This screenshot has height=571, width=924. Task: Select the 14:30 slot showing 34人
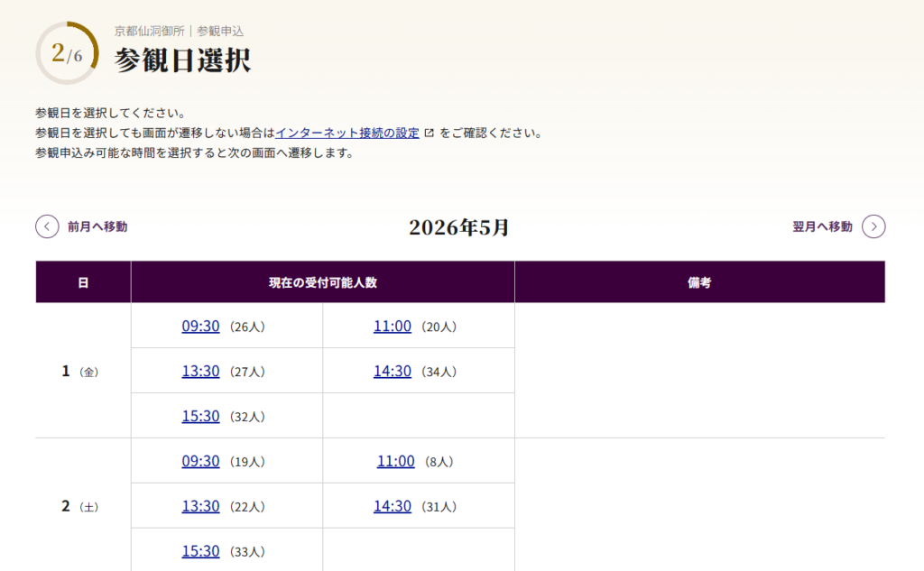pyautogui.click(x=393, y=372)
